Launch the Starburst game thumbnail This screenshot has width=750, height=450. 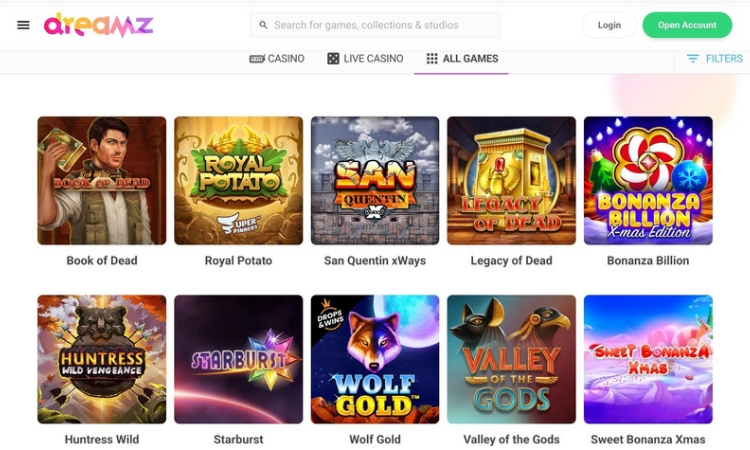(x=238, y=359)
